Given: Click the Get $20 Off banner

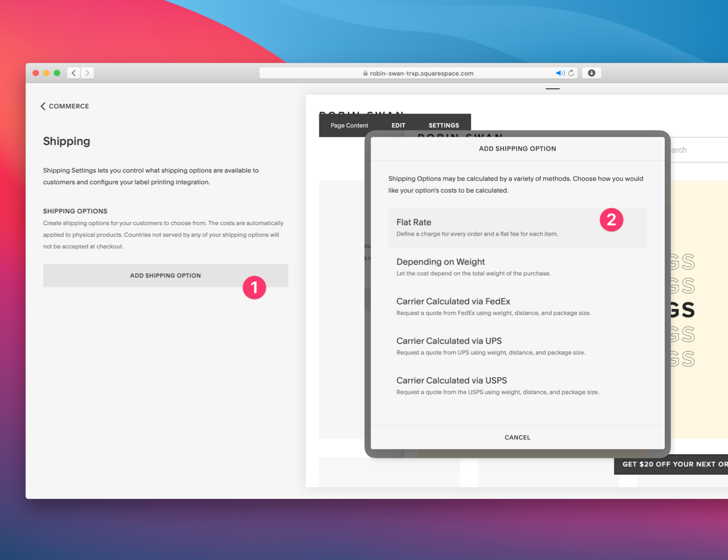Looking at the screenshot, I should point(673,464).
